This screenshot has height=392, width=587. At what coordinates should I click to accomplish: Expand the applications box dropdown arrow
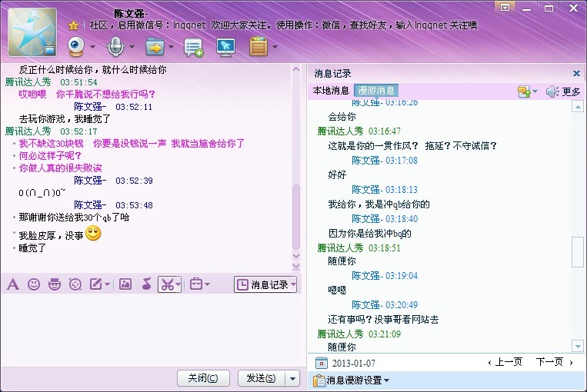click(x=275, y=47)
